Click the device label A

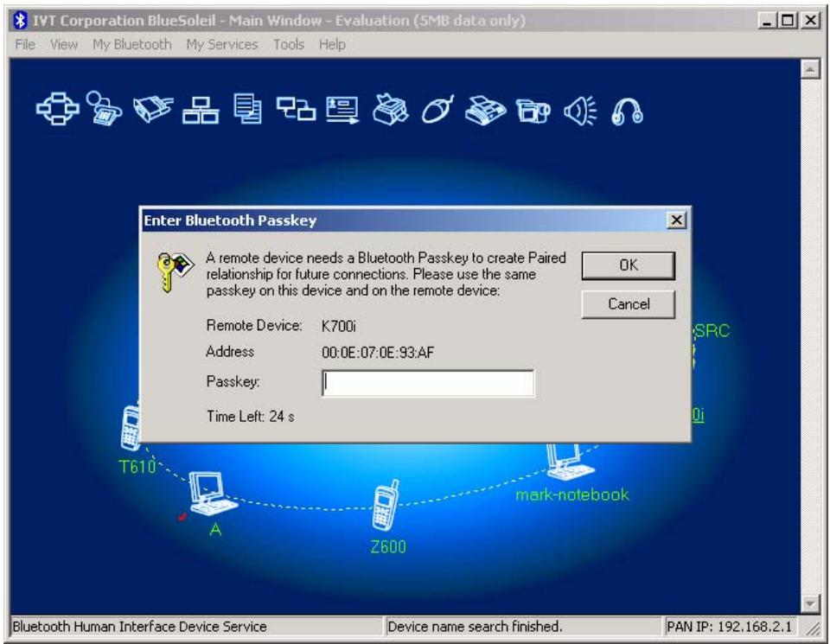point(215,529)
